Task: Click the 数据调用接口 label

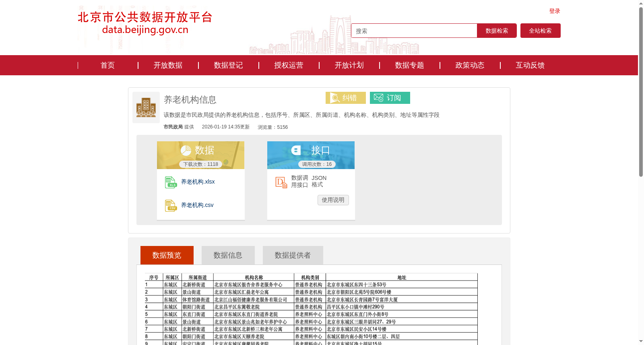Action: (x=299, y=182)
